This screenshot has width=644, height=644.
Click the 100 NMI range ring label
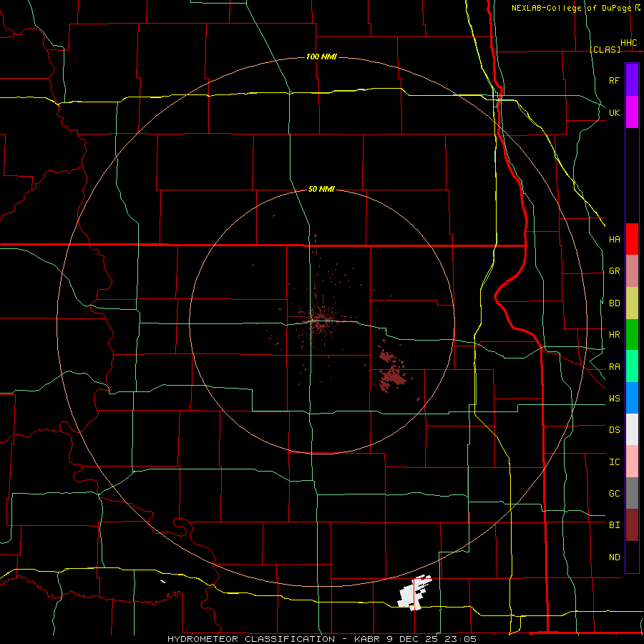pos(321,57)
